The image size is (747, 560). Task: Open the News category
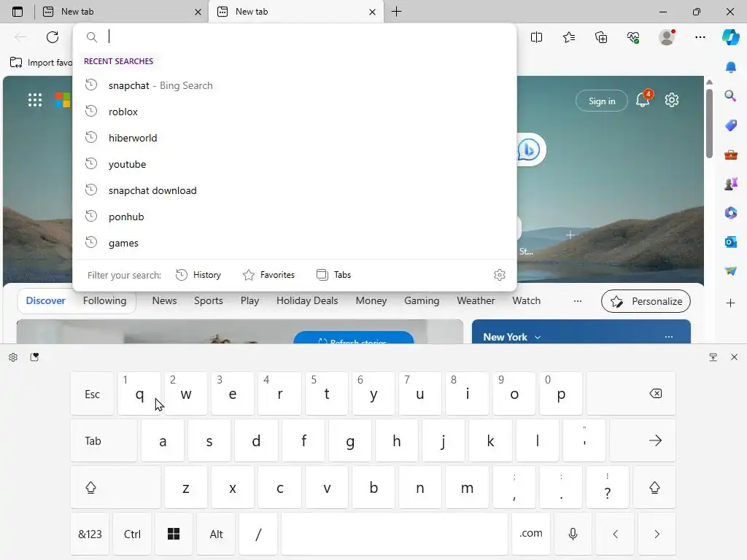164,301
